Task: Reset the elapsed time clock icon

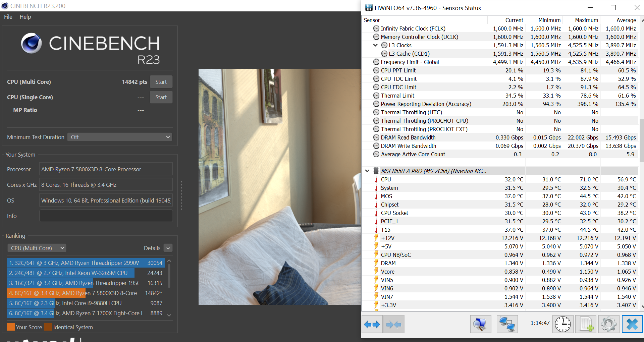Action: [563, 324]
